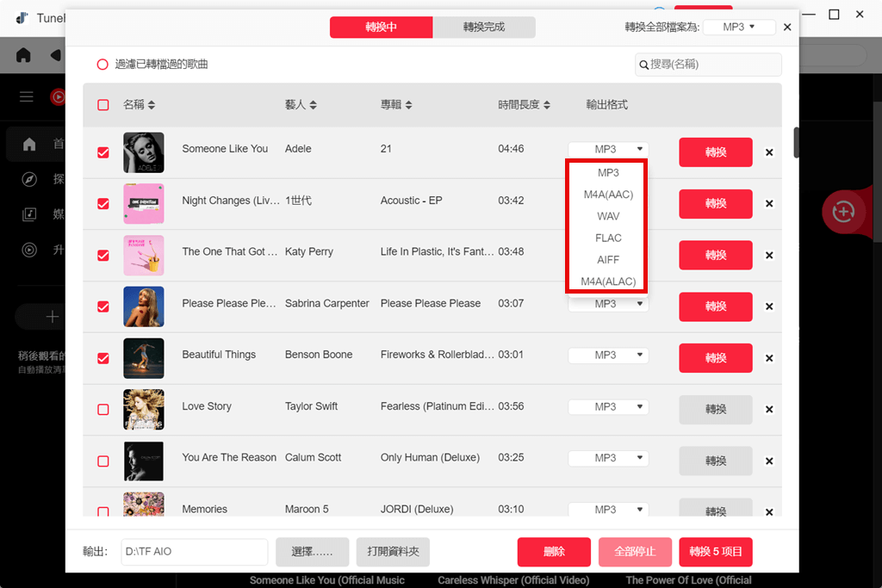
Task: Uncheck Beautiful Things checkbox
Action: coord(103,358)
